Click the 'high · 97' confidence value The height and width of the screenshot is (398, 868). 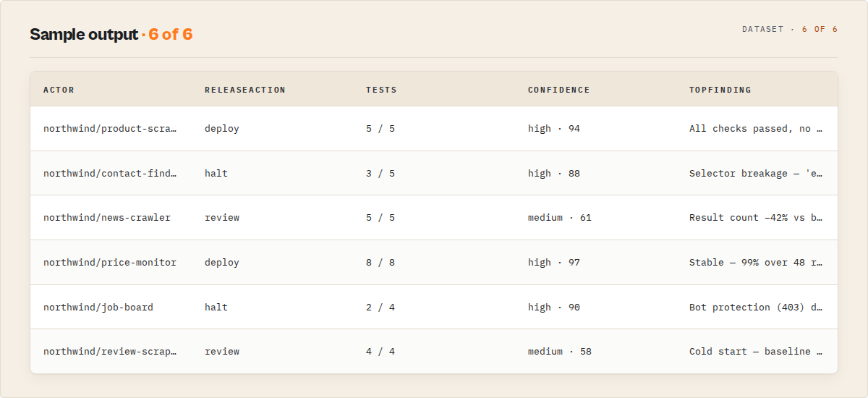[x=553, y=263]
